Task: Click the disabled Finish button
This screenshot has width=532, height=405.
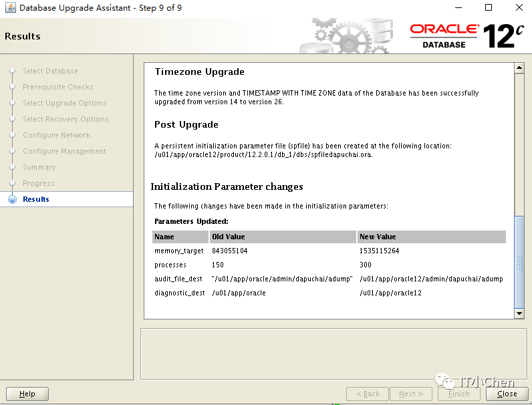Action: coord(459,394)
